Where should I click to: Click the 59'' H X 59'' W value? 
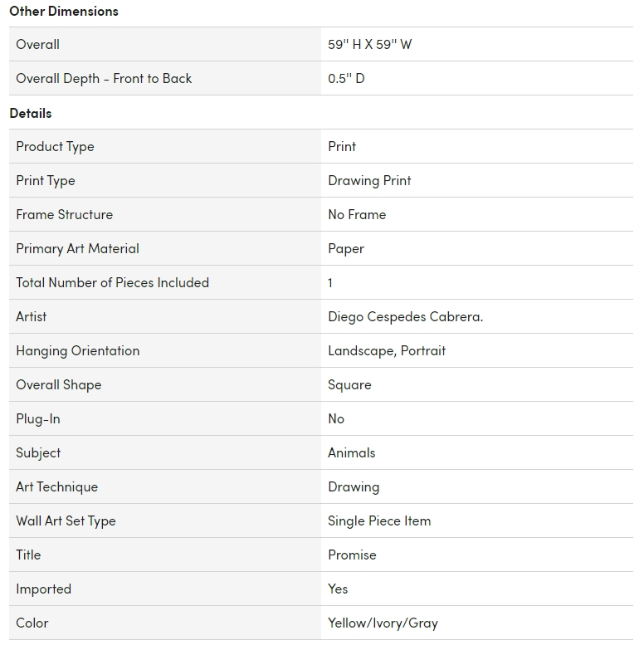point(369,45)
